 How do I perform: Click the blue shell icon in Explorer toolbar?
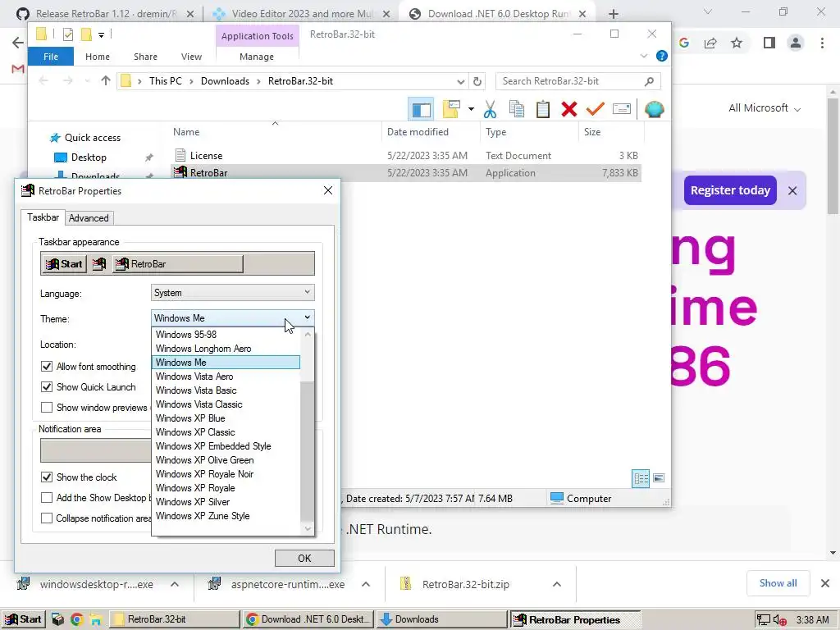(654, 109)
